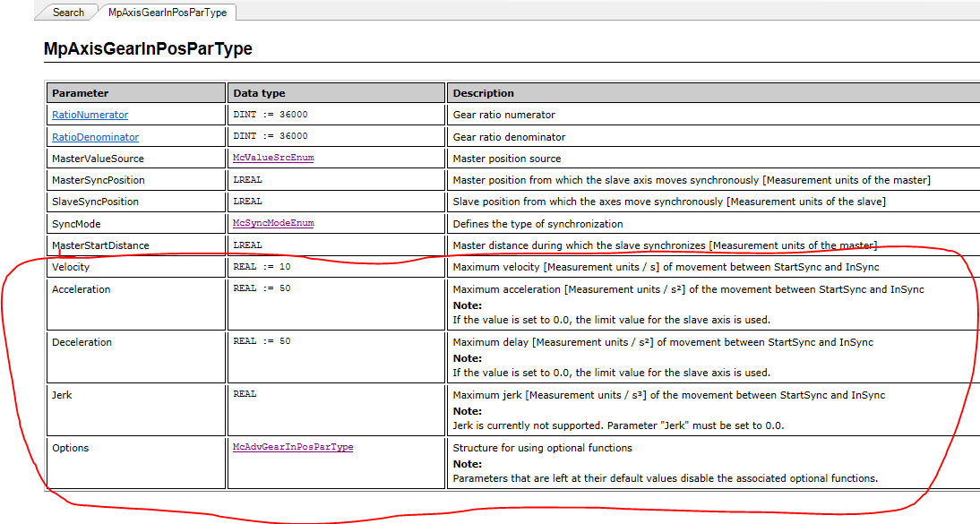Select the MpAxisGearInPosParType tab

[167, 13]
